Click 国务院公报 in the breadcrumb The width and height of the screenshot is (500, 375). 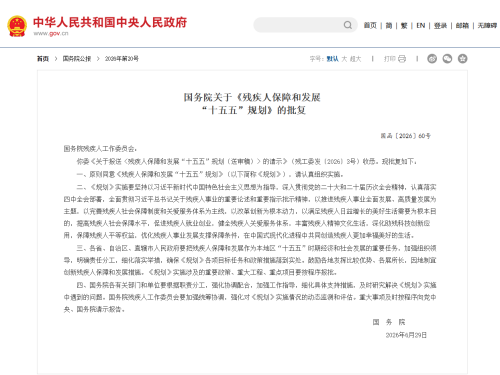click(x=77, y=59)
